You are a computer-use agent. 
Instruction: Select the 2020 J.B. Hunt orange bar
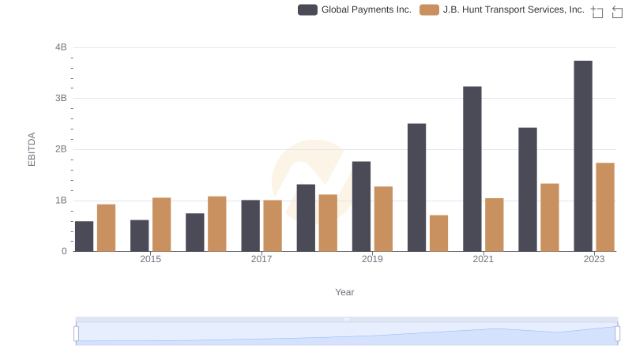tap(439, 234)
